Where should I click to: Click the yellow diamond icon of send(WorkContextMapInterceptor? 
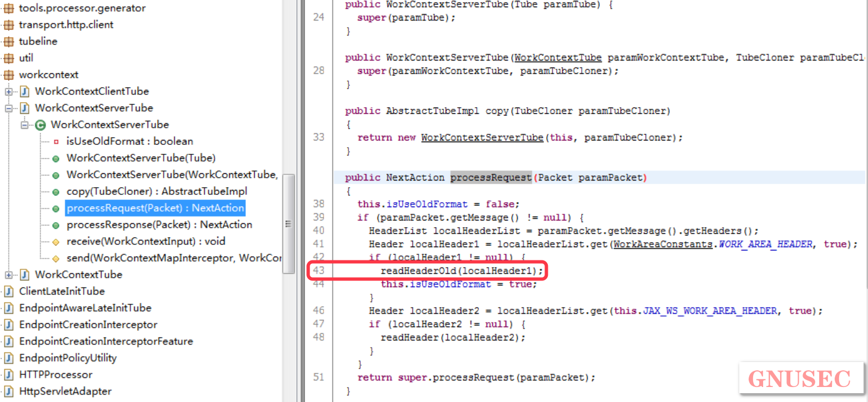55,259
